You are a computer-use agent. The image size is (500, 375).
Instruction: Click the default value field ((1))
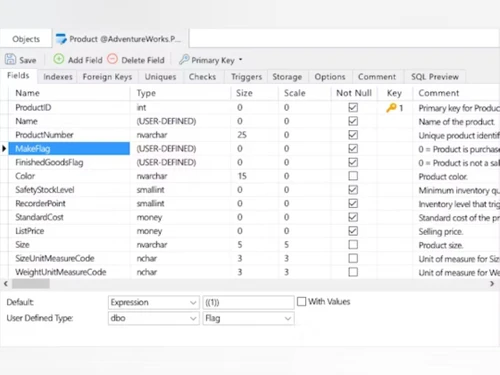coord(248,302)
